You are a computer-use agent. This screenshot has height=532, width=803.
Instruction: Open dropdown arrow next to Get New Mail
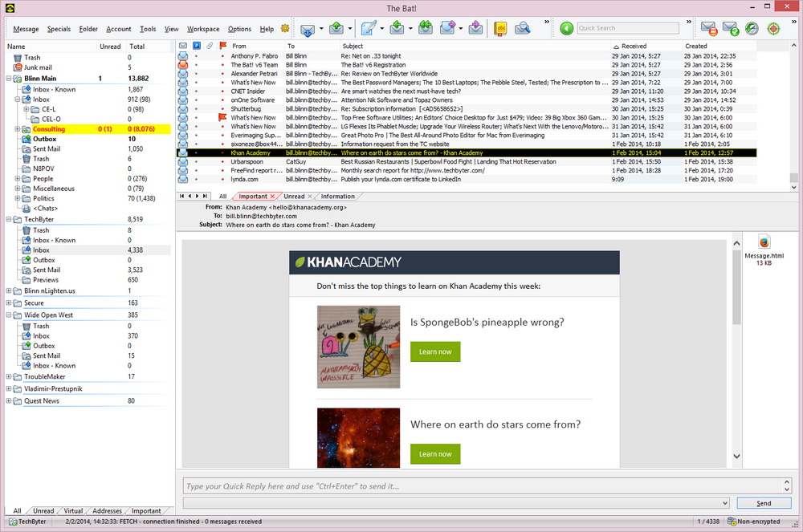322,29
